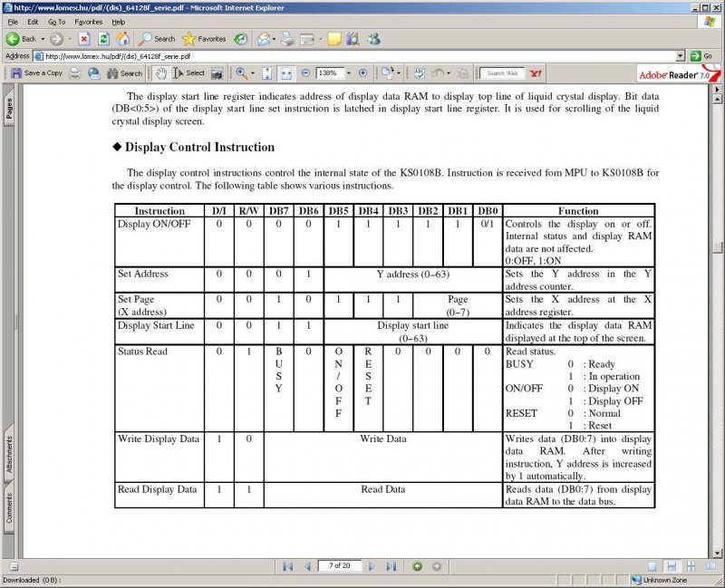The height and width of the screenshot is (588, 725).
Task: Select the Snapshot camera tool
Action: tap(217, 73)
